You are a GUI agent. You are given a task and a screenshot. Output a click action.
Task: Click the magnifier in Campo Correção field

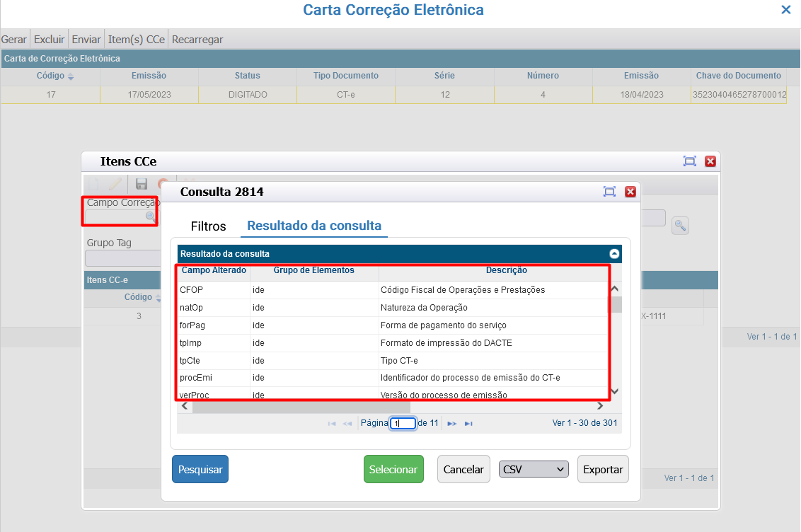(150, 217)
